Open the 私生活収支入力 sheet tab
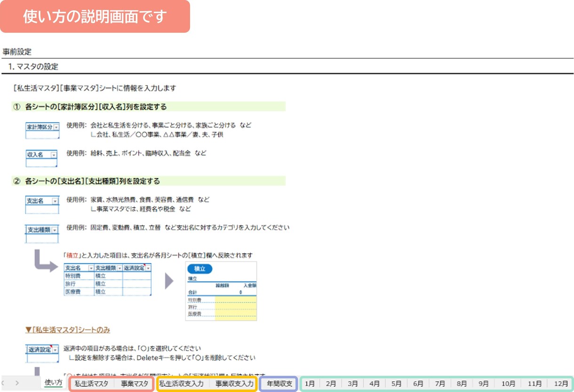 click(181, 384)
